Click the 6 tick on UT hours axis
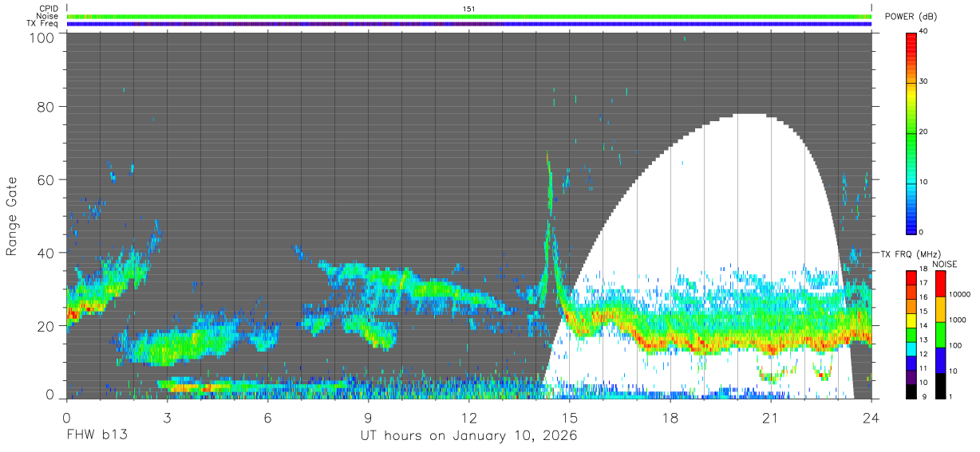 point(267,419)
